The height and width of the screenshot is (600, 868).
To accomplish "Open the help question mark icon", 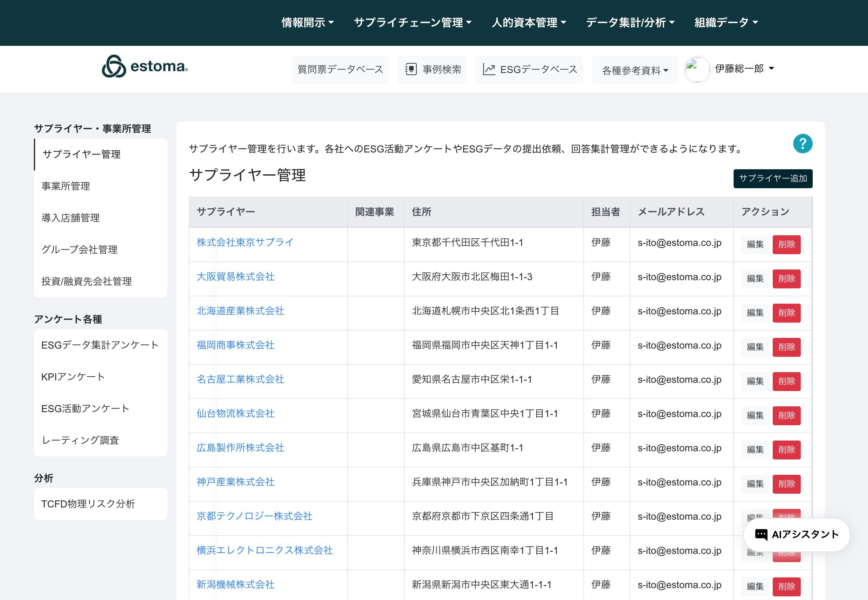I will tap(803, 144).
